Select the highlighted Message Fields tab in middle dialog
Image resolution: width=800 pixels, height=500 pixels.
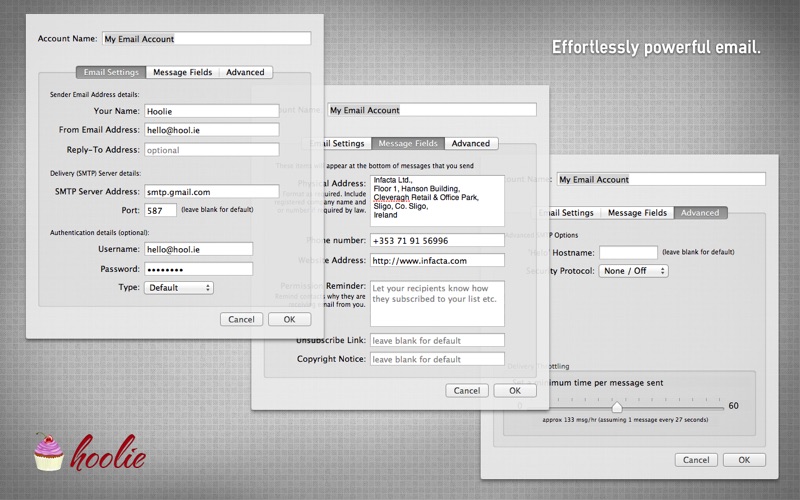407,143
